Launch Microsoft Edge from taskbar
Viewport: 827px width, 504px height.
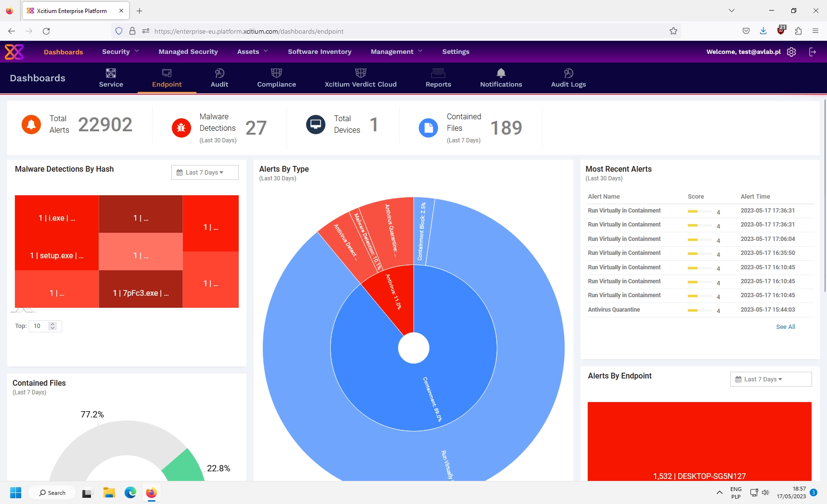click(130, 493)
